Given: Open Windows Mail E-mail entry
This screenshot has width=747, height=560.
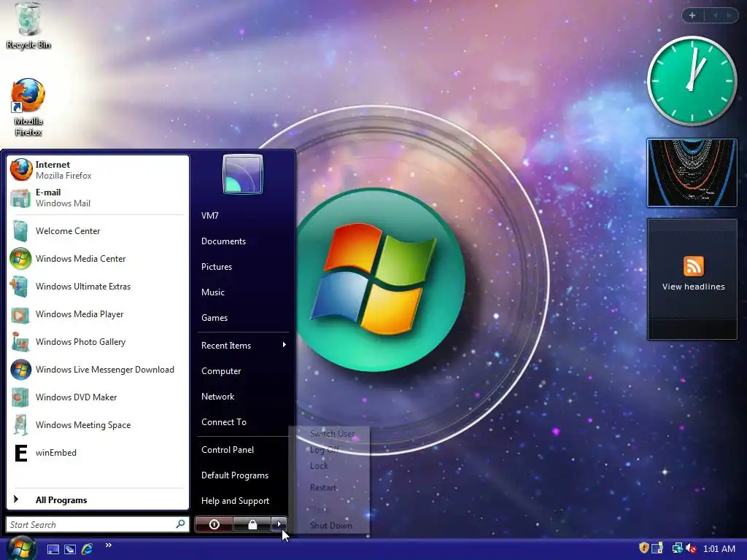Looking at the screenshot, I should [x=98, y=198].
